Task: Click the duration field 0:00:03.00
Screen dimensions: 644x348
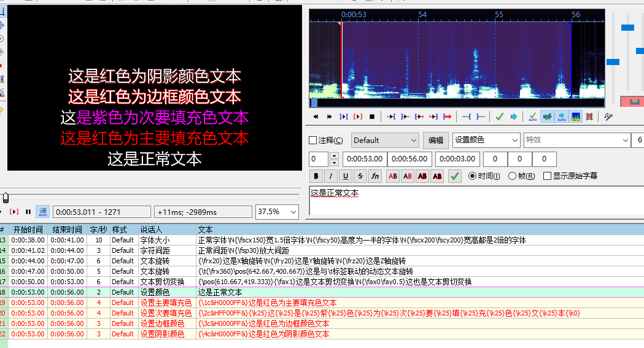Action: coord(457,159)
